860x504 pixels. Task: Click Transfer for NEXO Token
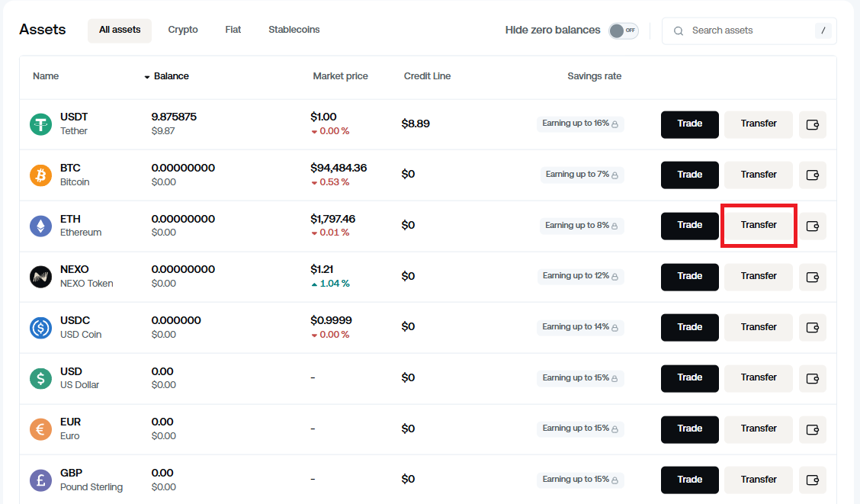coord(759,277)
